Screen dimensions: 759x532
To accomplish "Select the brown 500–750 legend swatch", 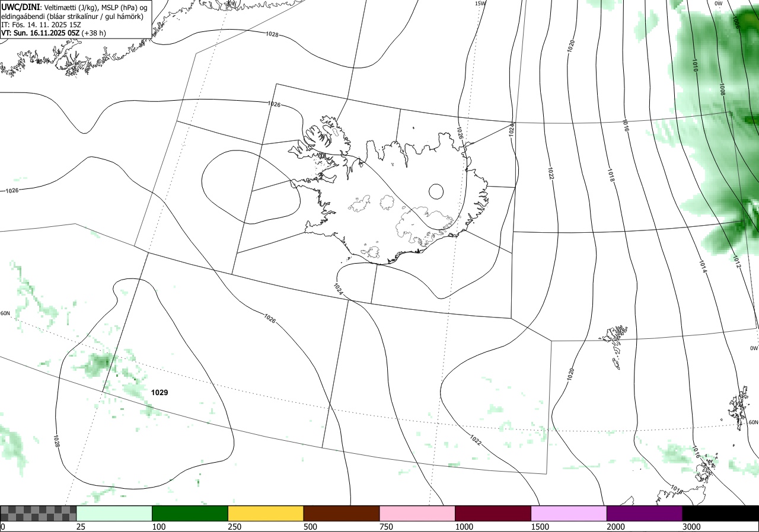I will 342,513.
